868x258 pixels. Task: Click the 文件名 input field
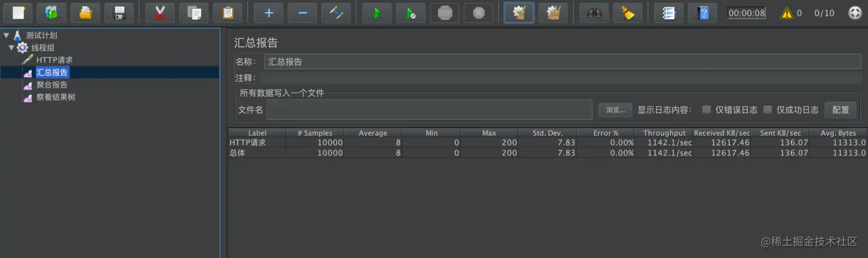(x=429, y=110)
